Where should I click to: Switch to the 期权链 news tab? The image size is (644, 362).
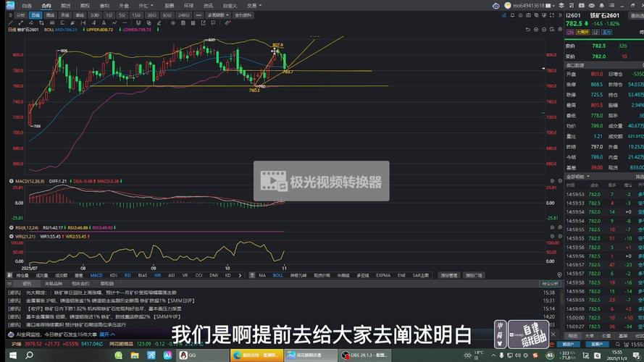tap(107, 284)
